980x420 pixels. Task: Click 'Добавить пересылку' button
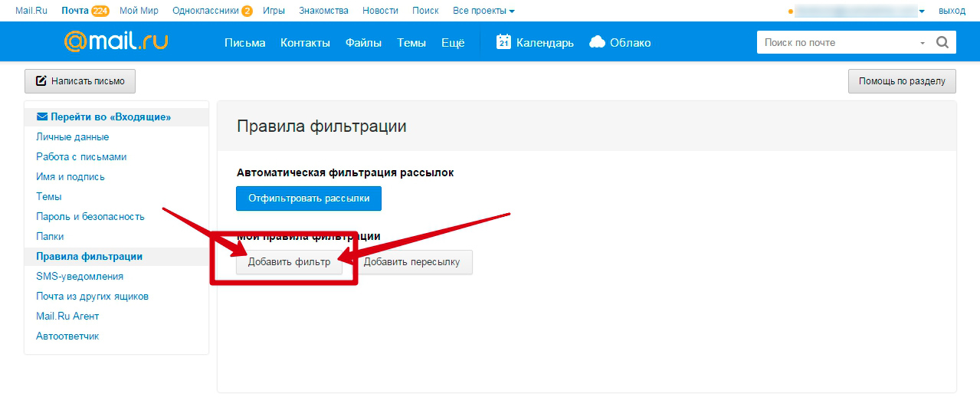[412, 262]
